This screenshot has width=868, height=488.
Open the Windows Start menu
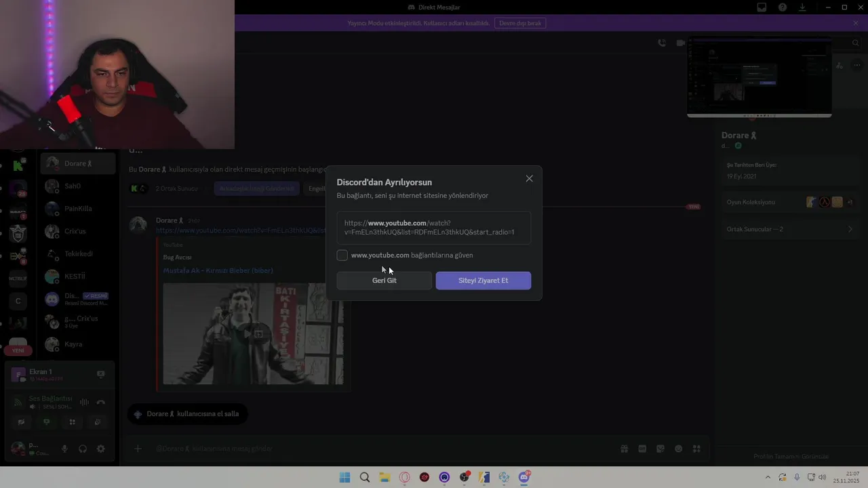click(x=344, y=477)
